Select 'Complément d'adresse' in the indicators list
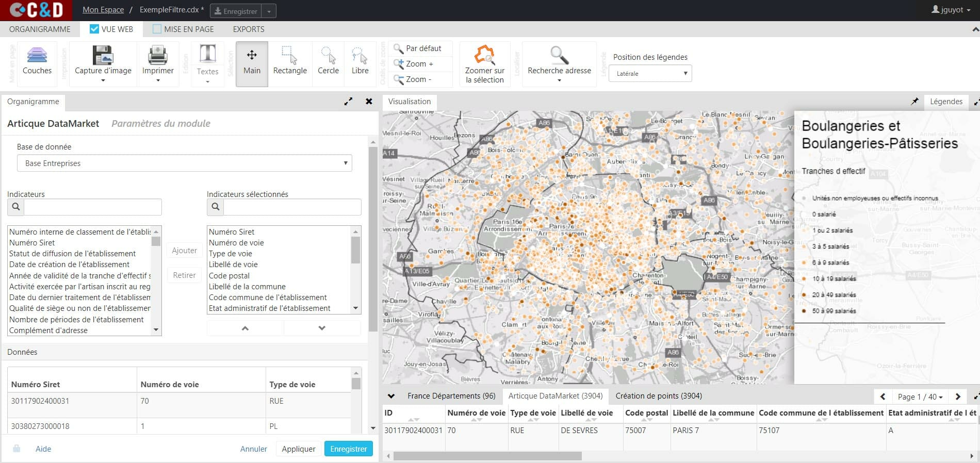 [x=48, y=330]
